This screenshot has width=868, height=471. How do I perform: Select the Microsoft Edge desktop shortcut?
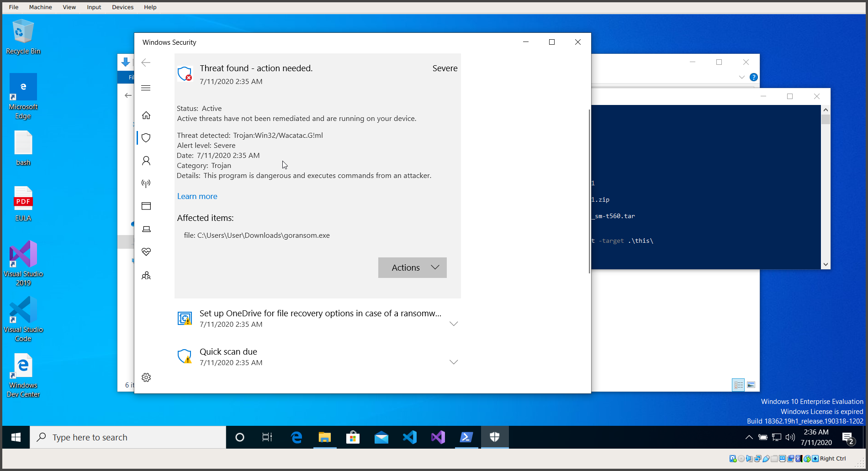tap(23, 96)
